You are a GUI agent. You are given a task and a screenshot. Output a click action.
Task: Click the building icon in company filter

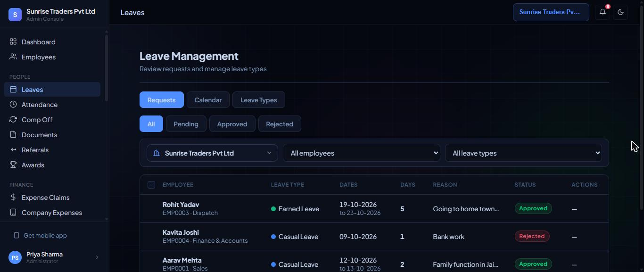point(157,153)
